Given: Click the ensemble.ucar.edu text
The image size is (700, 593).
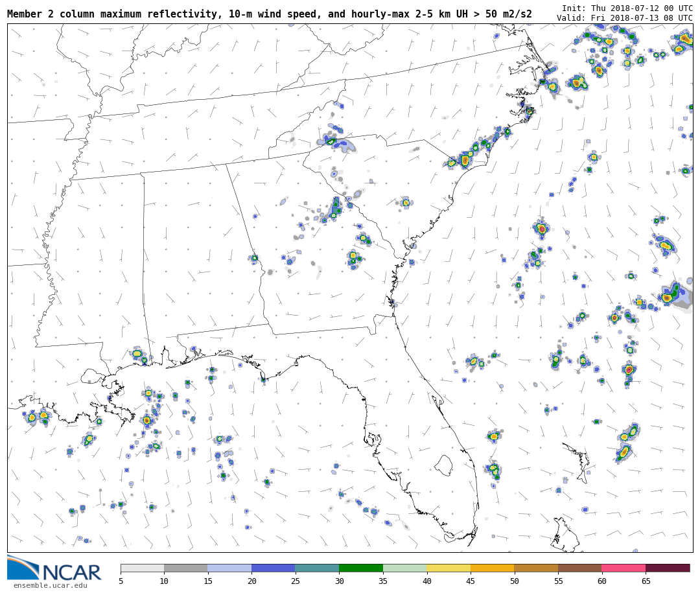Looking at the screenshot, I should coord(51,585).
